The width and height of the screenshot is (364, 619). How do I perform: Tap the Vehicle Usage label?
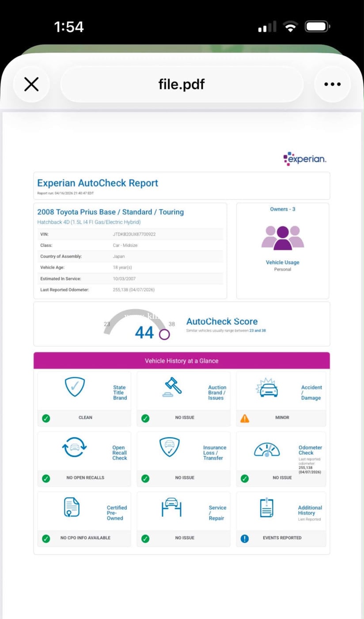283,262
